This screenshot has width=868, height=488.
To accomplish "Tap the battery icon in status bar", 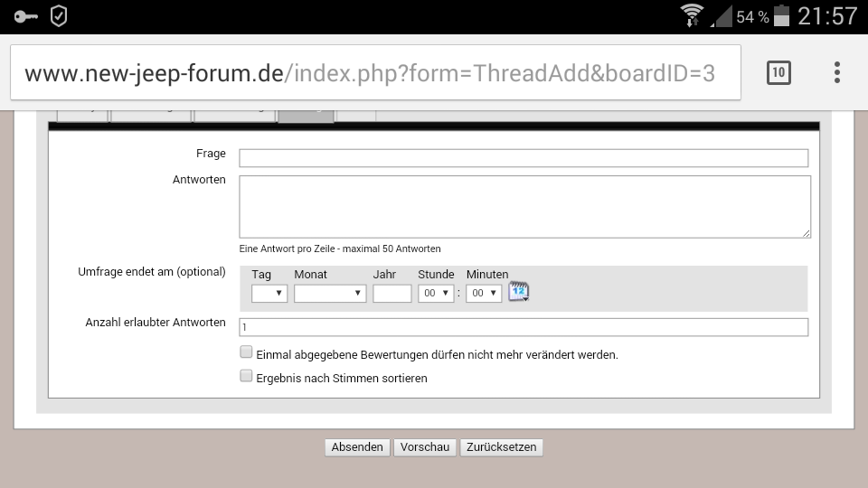I will [782, 16].
